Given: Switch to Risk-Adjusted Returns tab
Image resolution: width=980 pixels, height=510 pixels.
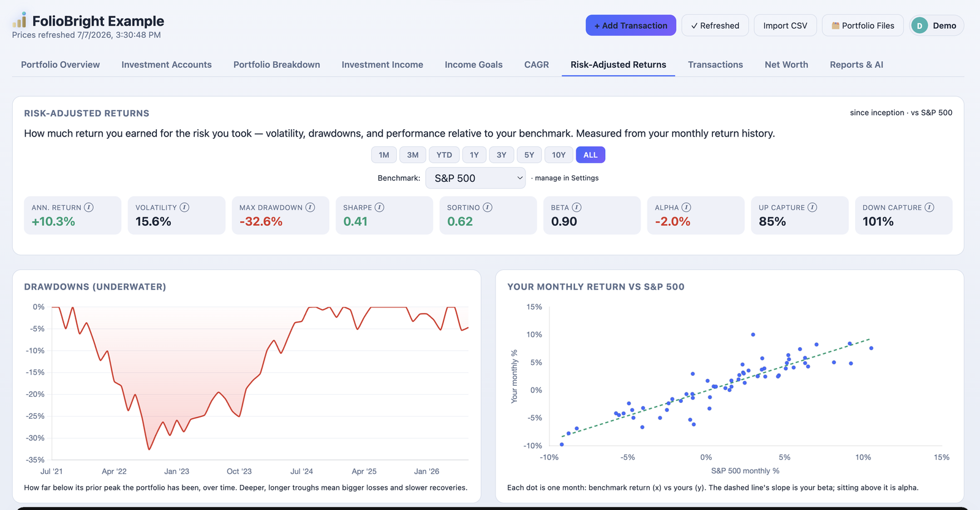Looking at the screenshot, I should tap(618, 64).
